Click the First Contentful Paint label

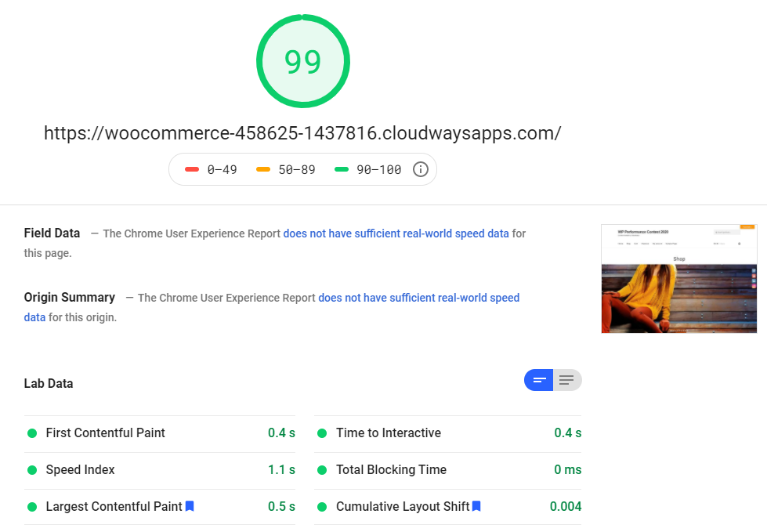click(105, 432)
